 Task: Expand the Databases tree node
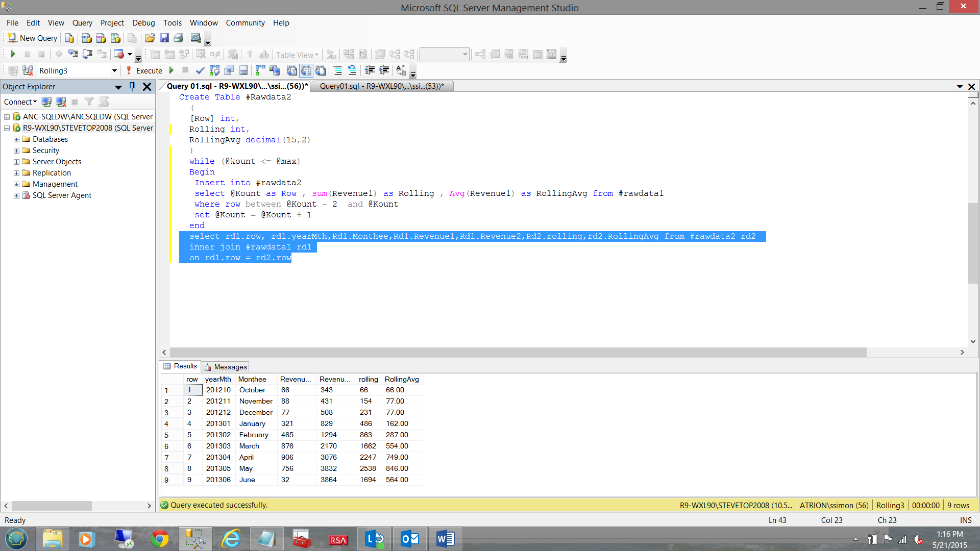pyautogui.click(x=16, y=139)
